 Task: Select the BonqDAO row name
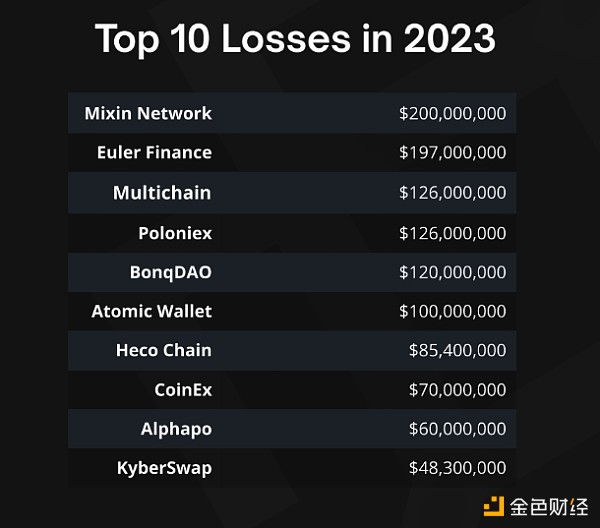(170, 272)
